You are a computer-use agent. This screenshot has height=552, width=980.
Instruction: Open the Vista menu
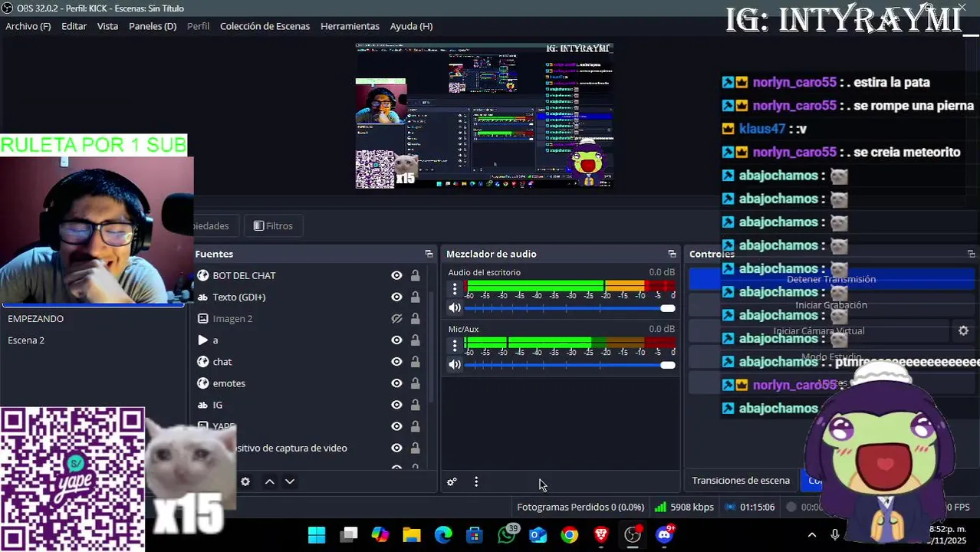coord(108,26)
